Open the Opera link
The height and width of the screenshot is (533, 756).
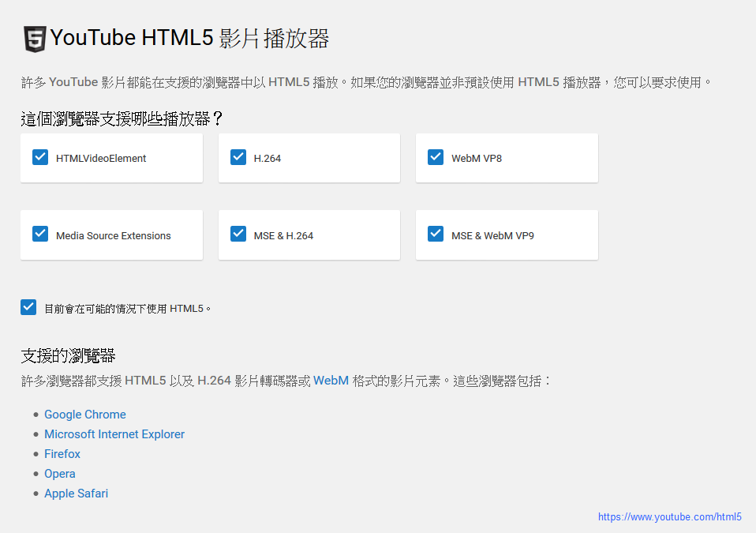[x=60, y=474]
